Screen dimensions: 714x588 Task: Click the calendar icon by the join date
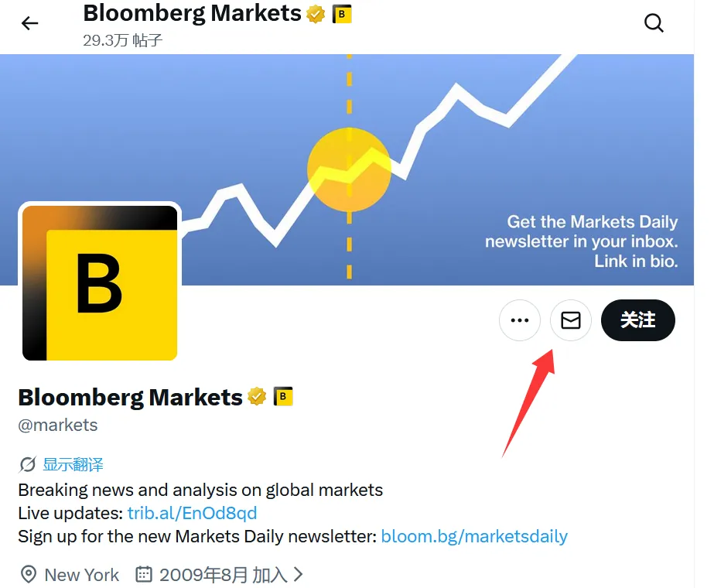[144, 575]
